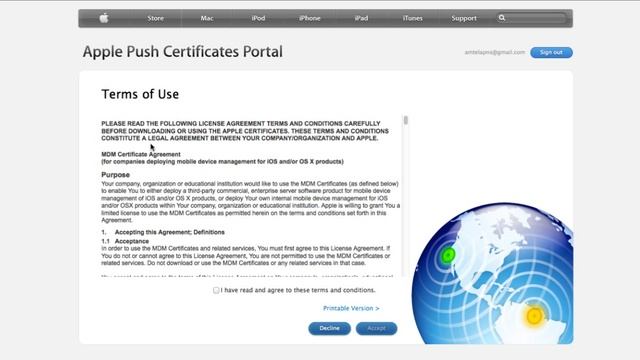Click the Apple logo in navigation bar
640x360 pixels.
pos(104,18)
